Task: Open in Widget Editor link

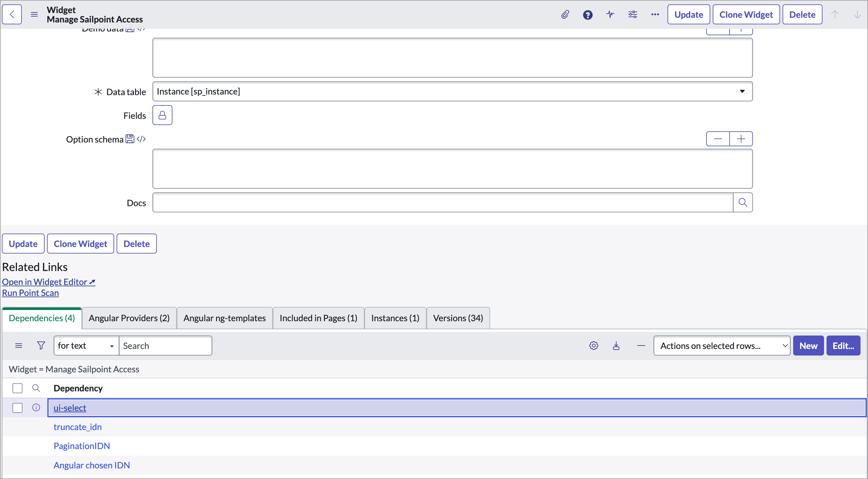Action: 49,282
